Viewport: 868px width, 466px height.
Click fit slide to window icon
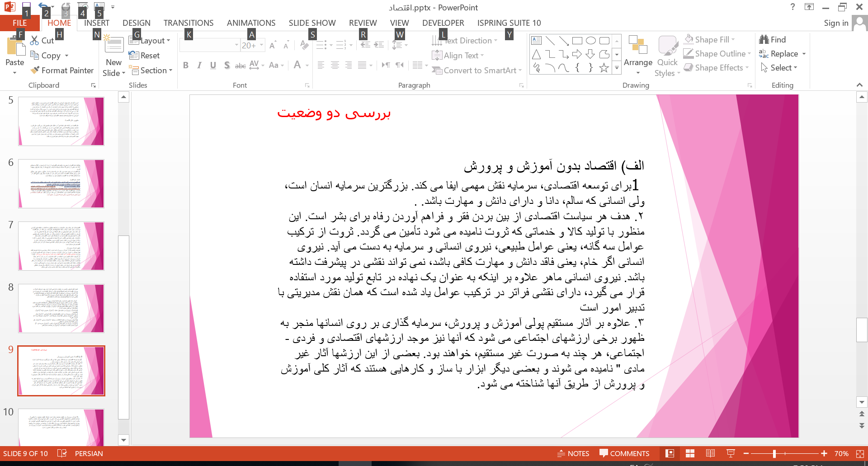860,453
